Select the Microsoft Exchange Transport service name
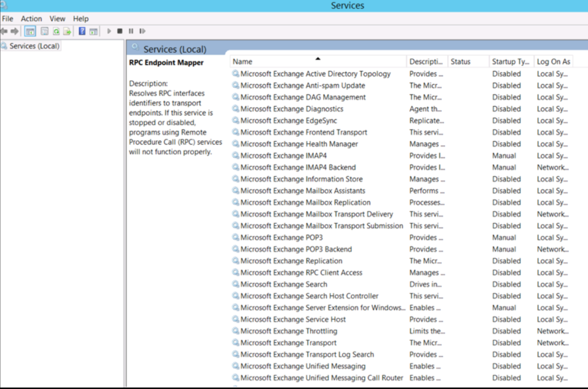Viewport: 588px width, 389px height. (288, 343)
